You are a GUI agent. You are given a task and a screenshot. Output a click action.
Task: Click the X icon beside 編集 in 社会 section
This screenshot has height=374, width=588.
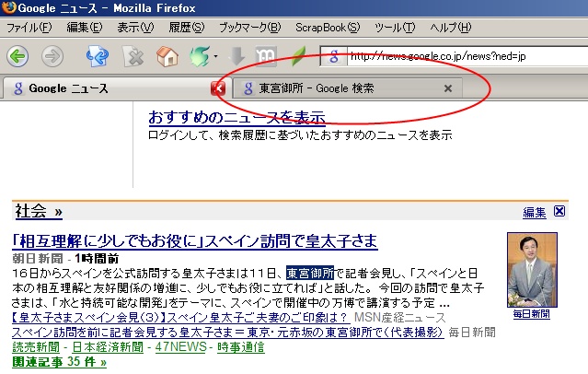coord(559,211)
